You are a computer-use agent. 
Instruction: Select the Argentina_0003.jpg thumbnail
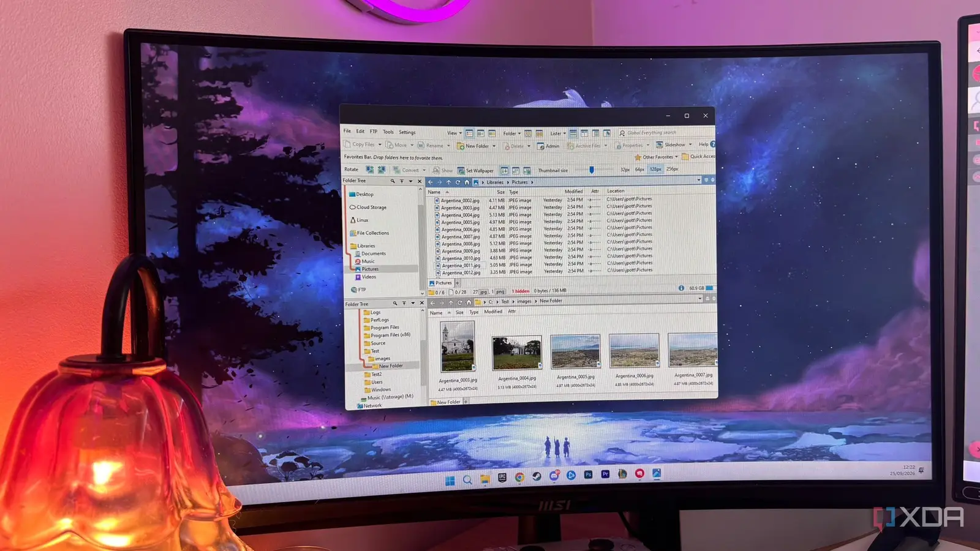[458, 347]
